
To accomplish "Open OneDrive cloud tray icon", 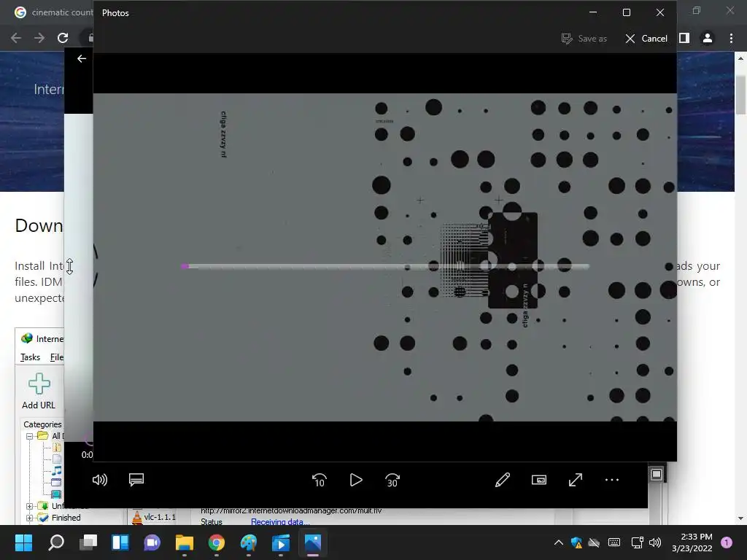I will tap(594, 542).
